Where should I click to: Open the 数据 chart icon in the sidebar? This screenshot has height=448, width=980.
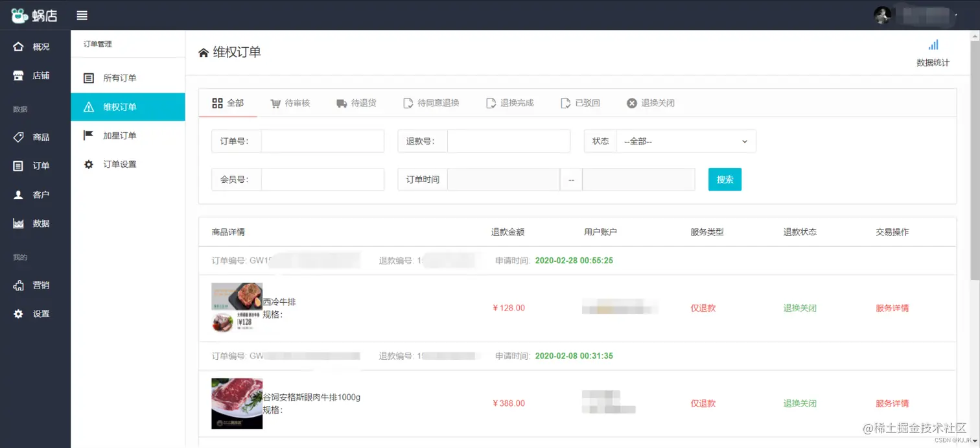[x=18, y=223]
